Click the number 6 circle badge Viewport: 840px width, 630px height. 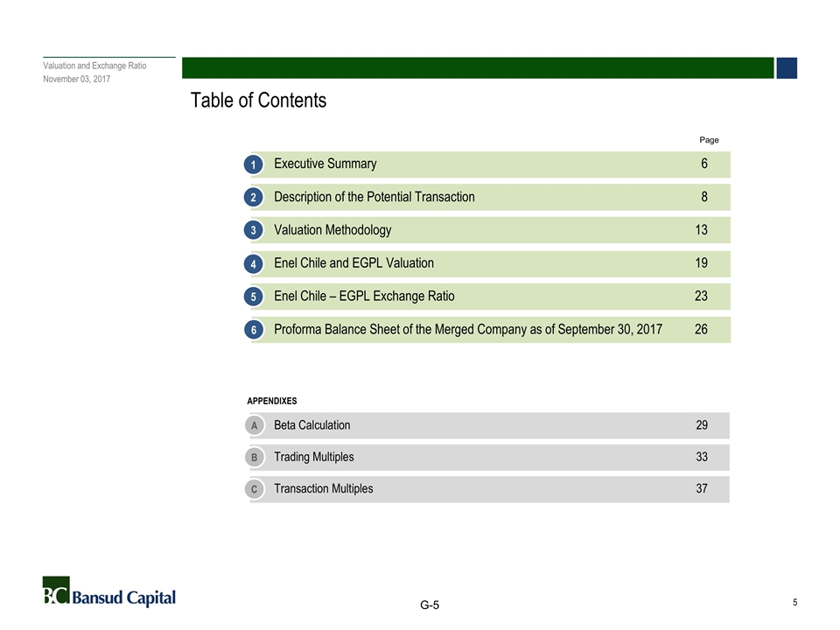point(254,330)
